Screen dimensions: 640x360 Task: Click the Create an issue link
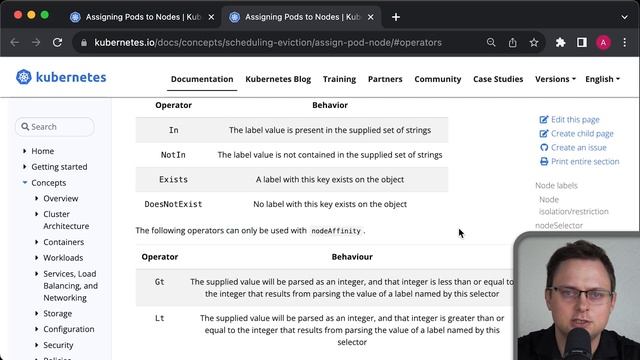click(578, 147)
